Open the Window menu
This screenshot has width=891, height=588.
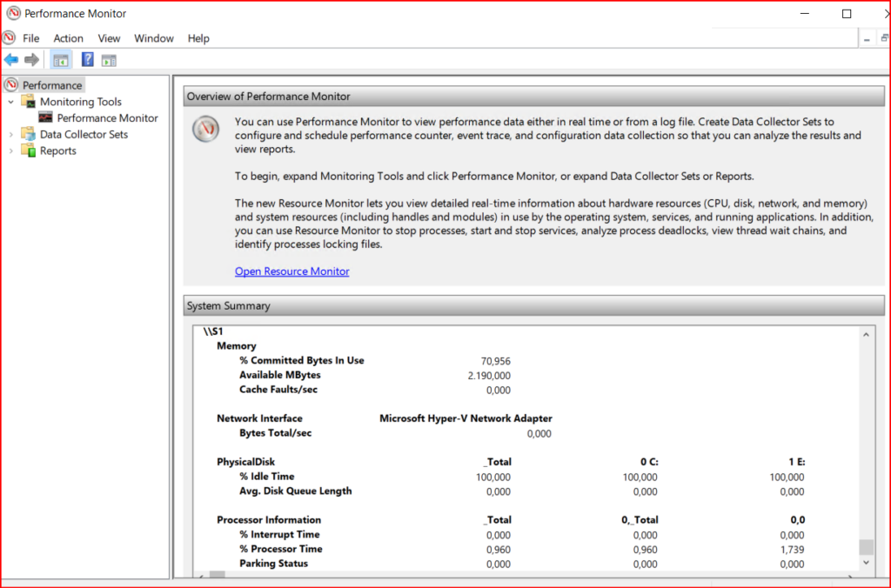153,38
